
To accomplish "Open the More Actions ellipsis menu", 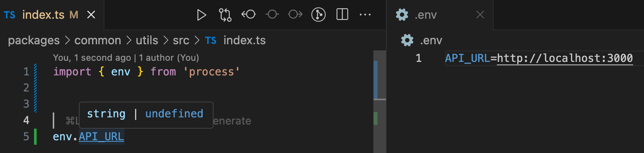I will tap(365, 15).
